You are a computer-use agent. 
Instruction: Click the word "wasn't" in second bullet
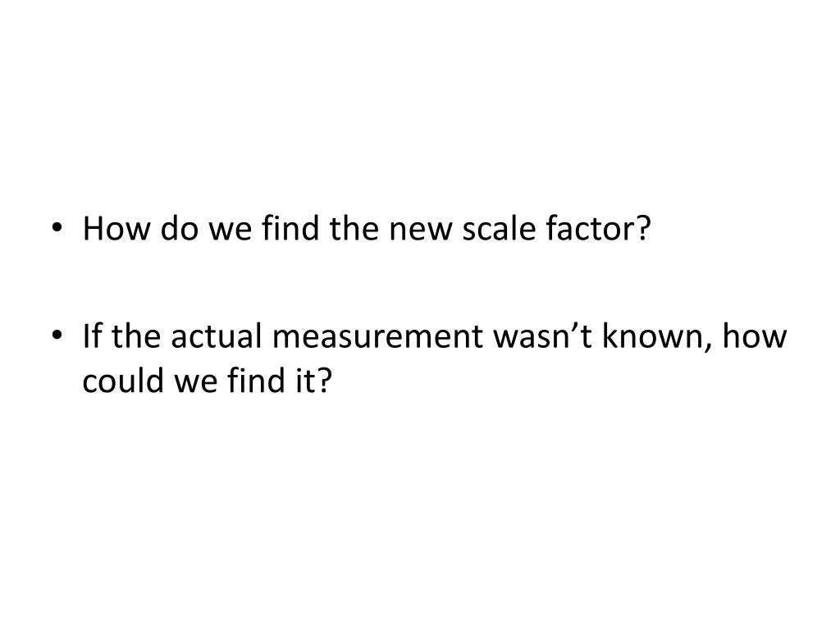(x=543, y=336)
